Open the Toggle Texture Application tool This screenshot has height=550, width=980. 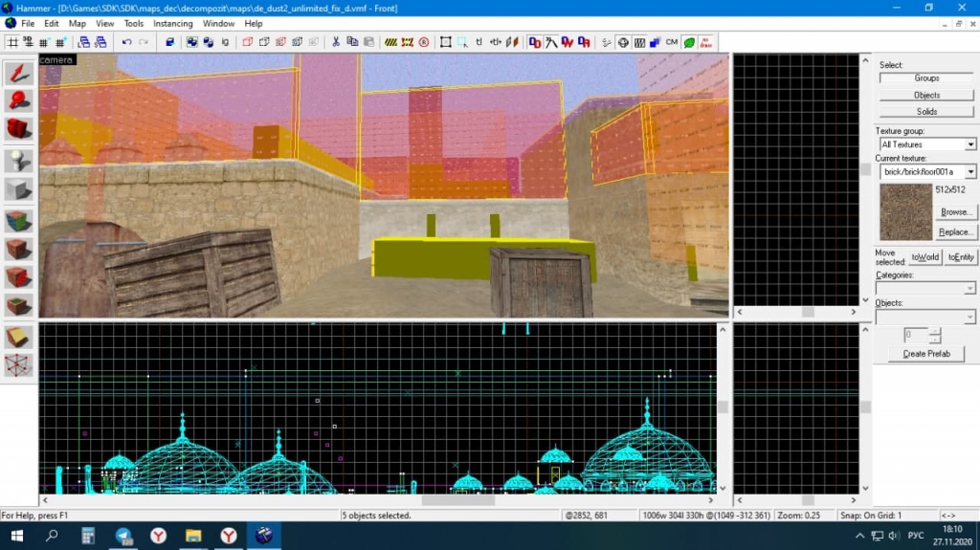[x=19, y=222]
